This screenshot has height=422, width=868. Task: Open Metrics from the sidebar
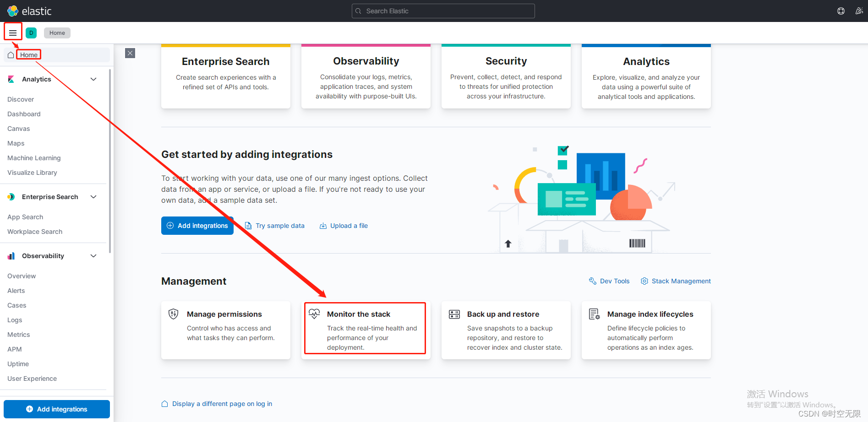click(19, 335)
